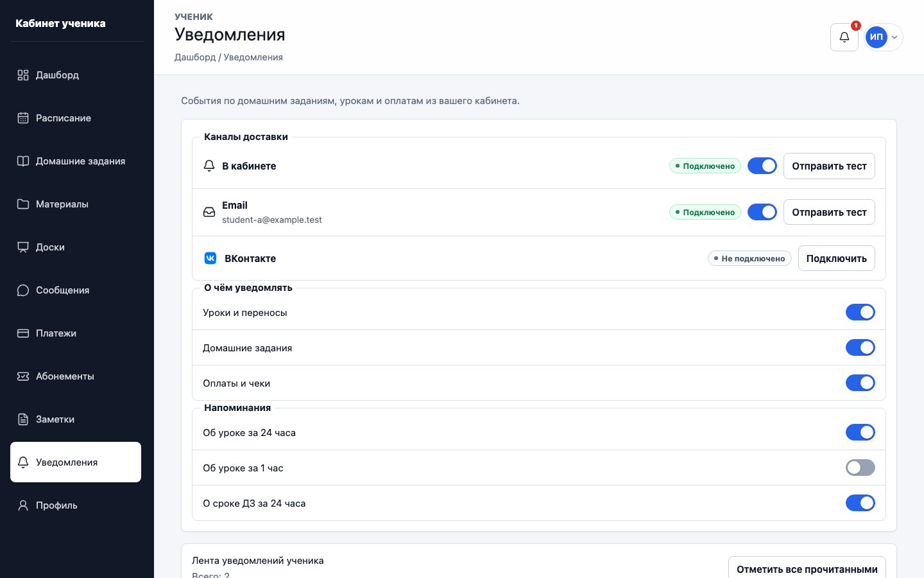Switch off Домашние задания notifications toggle

(x=860, y=347)
